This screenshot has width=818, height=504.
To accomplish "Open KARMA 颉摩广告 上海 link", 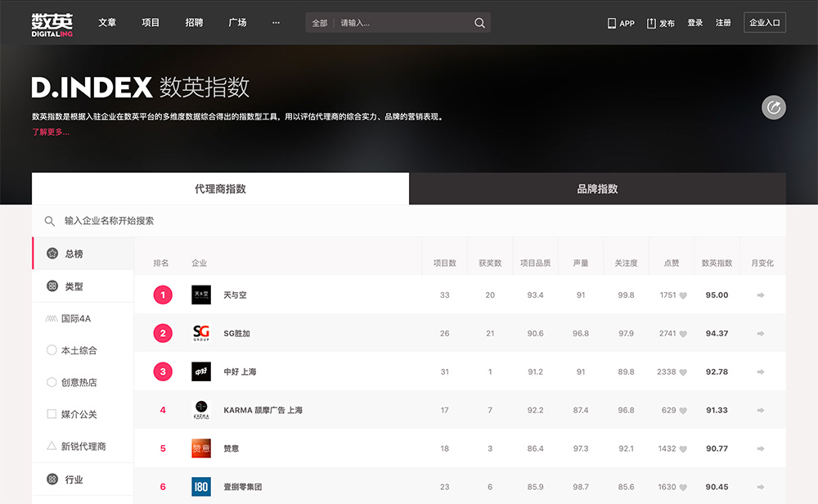I will 263,410.
